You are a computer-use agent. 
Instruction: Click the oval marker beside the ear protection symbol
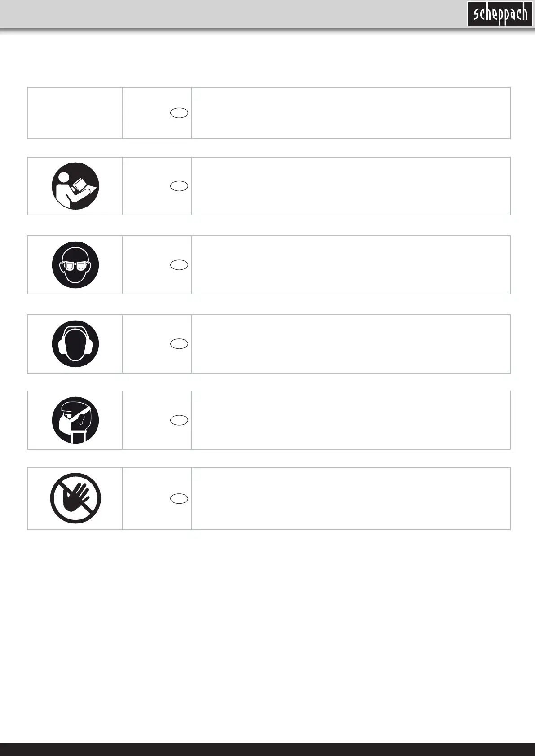[x=179, y=344]
